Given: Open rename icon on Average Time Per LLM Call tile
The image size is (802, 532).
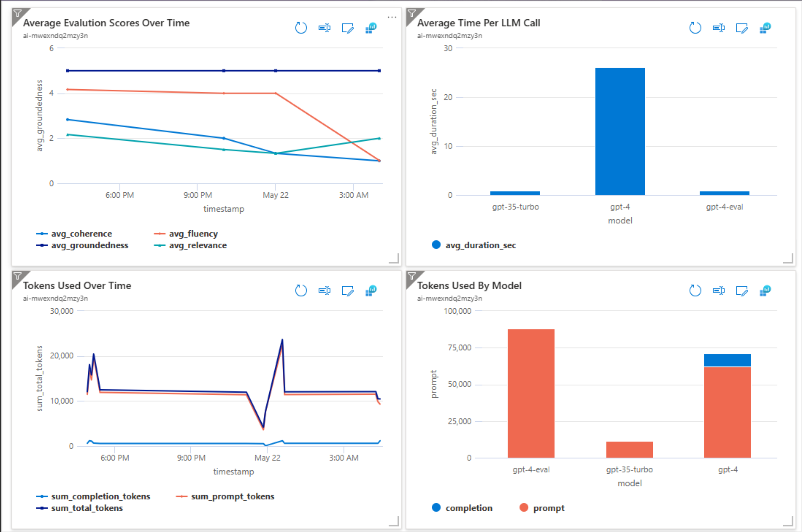Looking at the screenshot, I should point(719,28).
